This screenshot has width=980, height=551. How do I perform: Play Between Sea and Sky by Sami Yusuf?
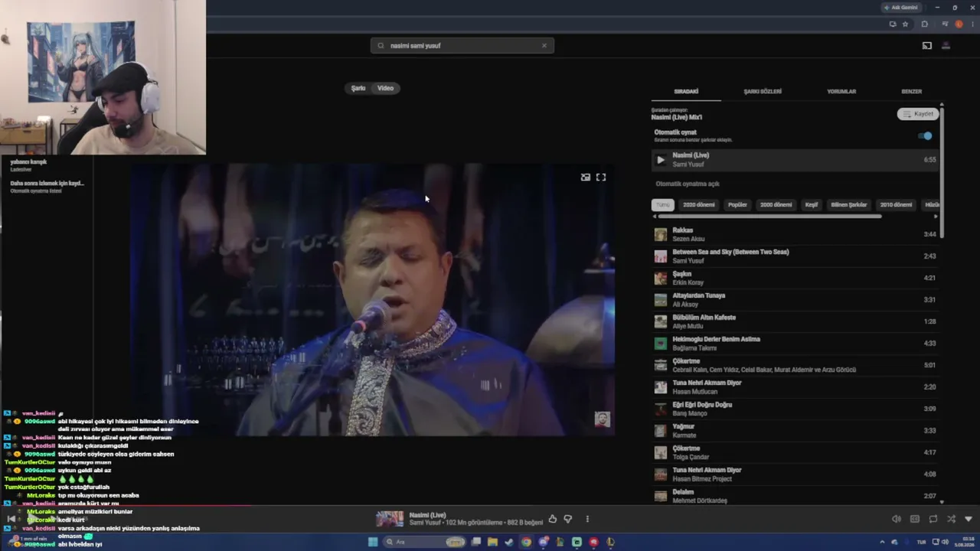point(795,256)
